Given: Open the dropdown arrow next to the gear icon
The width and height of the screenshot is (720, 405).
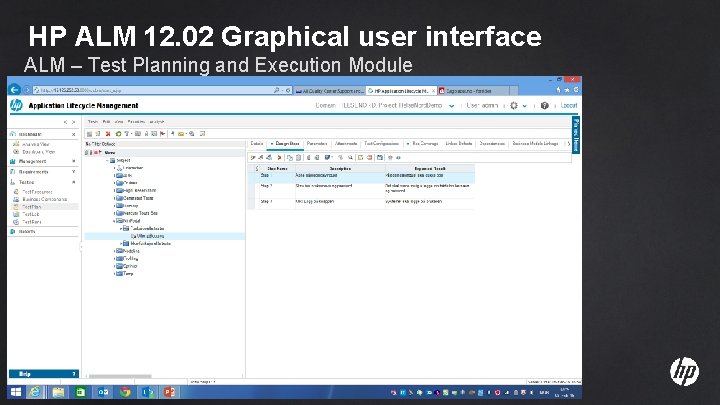Looking at the screenshot, I should pos(524,106).
